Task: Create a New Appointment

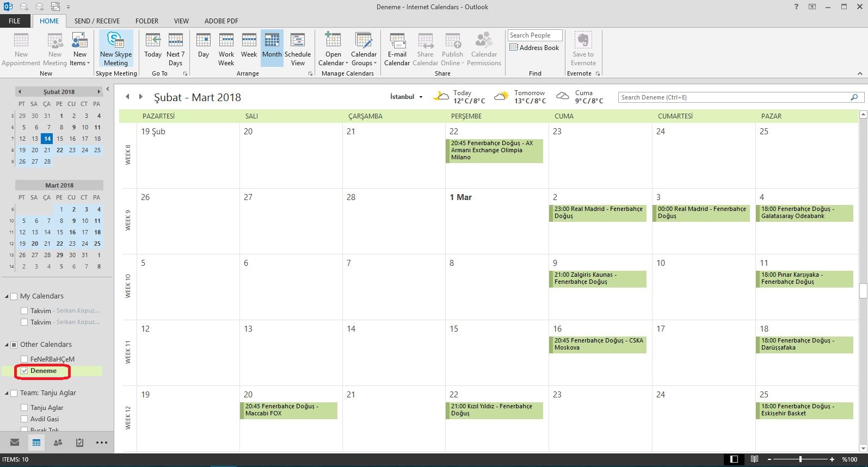Action: [x=21, y=49]
